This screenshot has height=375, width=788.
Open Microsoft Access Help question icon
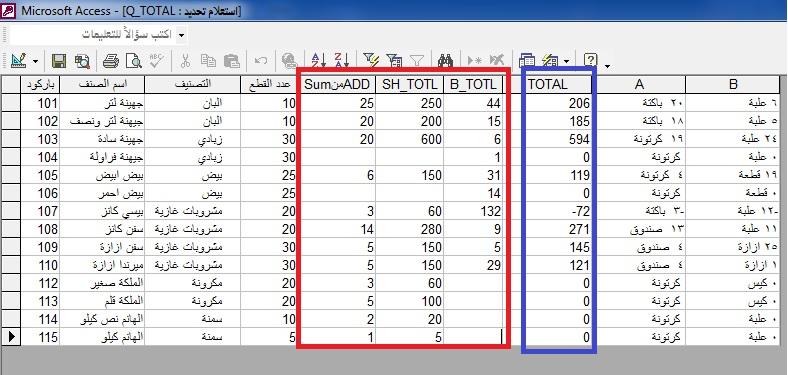click(591, 61)
